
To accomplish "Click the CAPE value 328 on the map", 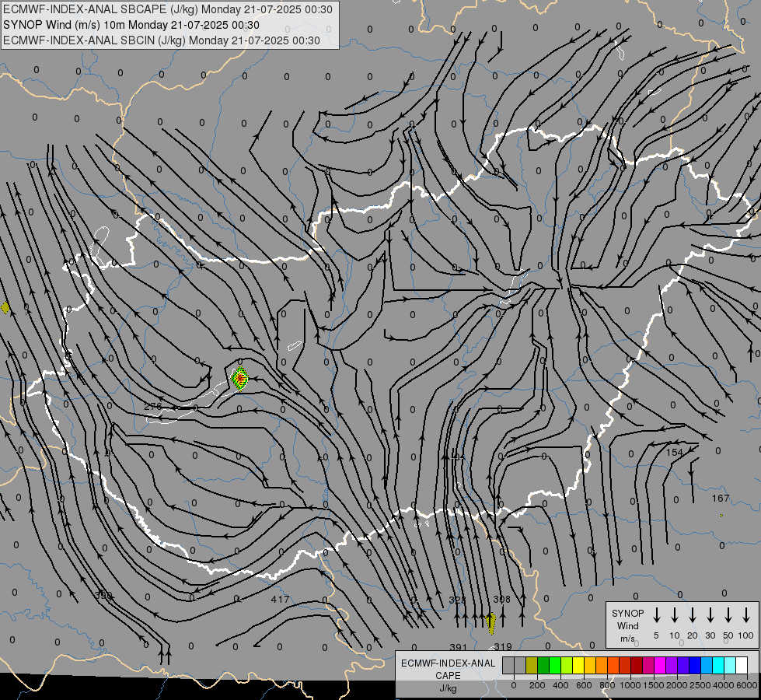I will point(458,600).
